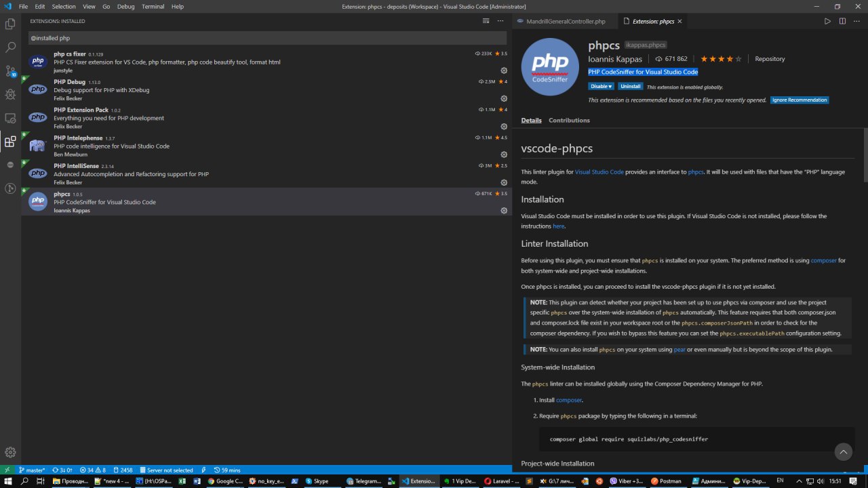Click the gear icon for php cs fixer
Image resolution: width=868 pixels, height=488 pixels.
pos(504,70)
